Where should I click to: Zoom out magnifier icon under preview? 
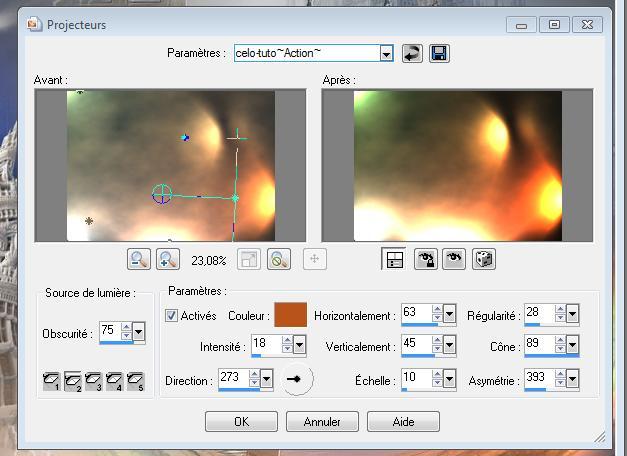click(139, 259)
